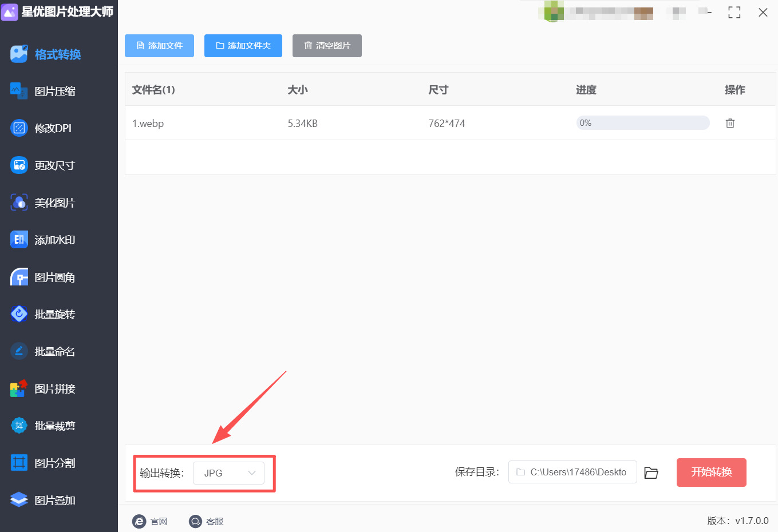This screenshot has width=778, height=532.
Task: Go to 更改尺寸 label in sidebar
Action: 55,166
